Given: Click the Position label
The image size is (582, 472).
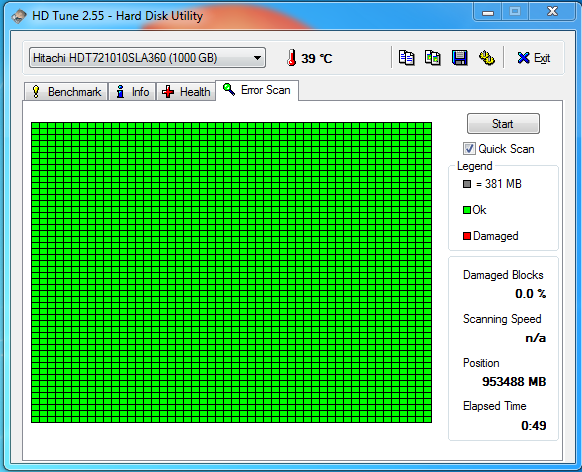Looking at the screenshot, I should (481, 363).
